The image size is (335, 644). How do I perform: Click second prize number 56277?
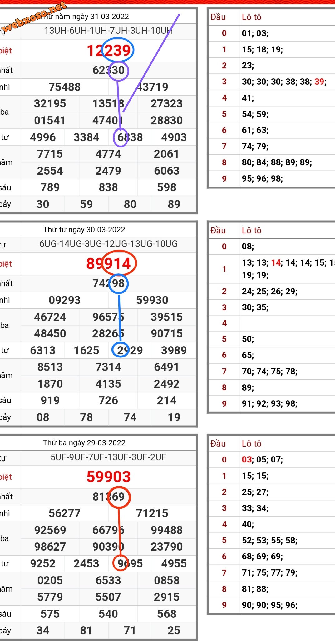point(65,513)
